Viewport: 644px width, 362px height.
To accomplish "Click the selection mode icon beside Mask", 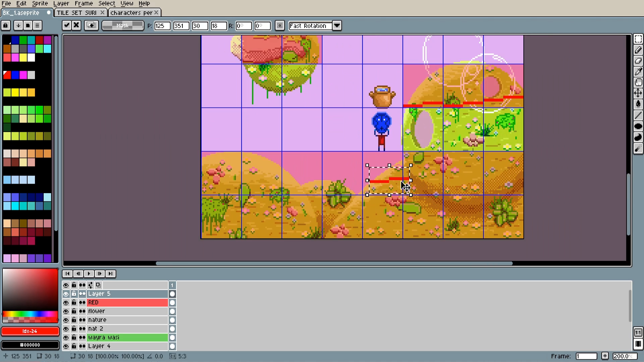I will click(x=91, y=26).
